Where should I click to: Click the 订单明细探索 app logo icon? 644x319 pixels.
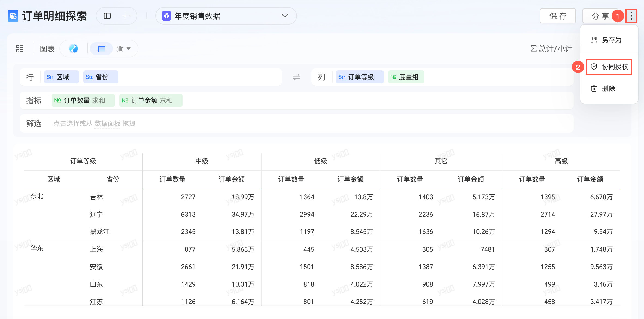[13, 16]
